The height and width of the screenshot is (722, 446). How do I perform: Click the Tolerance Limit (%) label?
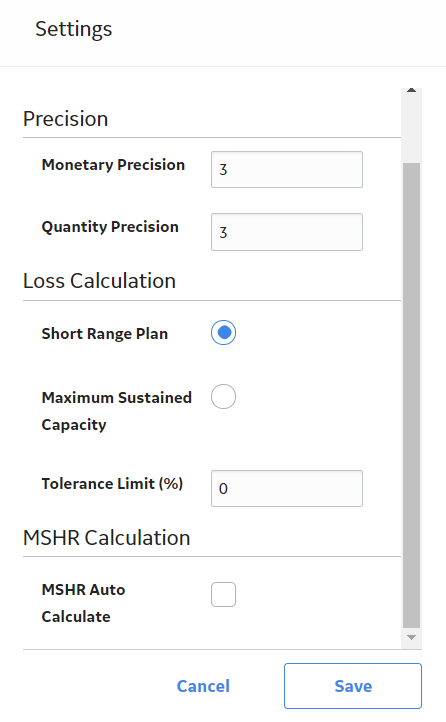[112, 484]
